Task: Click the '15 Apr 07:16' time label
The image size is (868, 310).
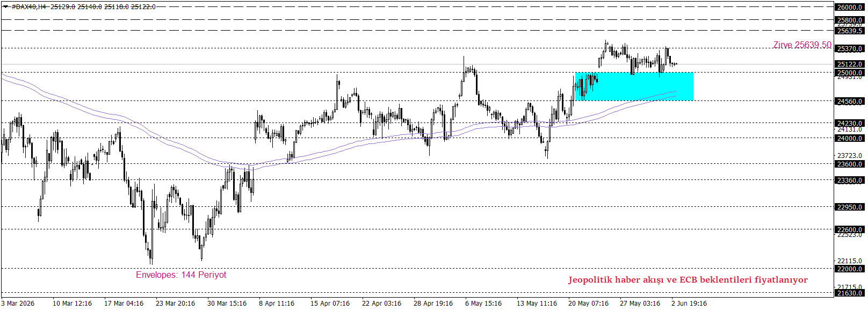Action: click(x=330, y=304)
